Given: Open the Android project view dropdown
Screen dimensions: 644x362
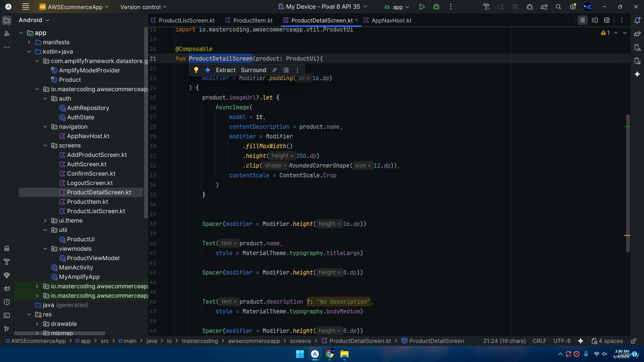Looking at the screenshot, I should pyautogui.click(x=34, y=20).
